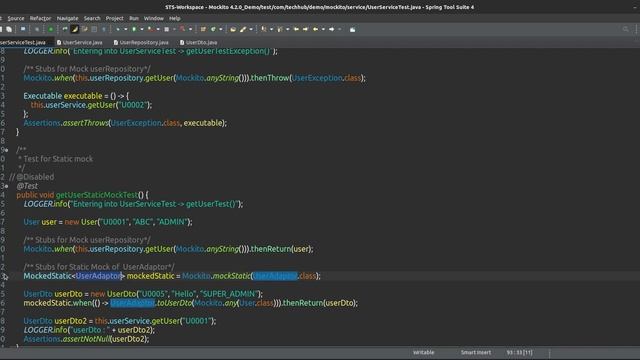Click the Coverage launch icon

tap(151, 29)
